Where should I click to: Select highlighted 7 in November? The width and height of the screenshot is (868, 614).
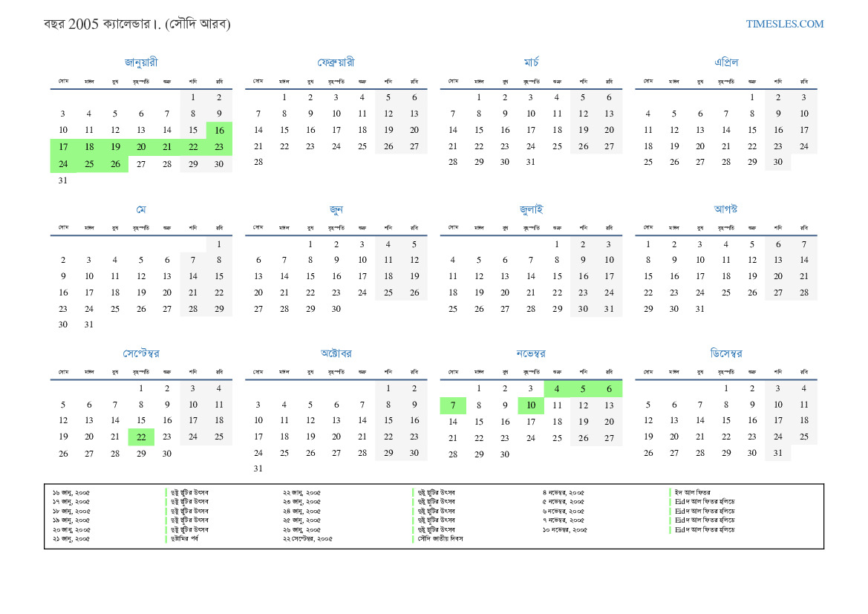pyautogui.click(x=453, y=405)
